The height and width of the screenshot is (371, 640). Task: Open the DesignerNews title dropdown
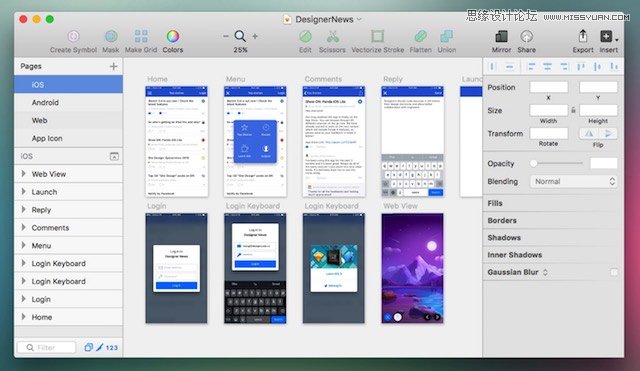(x=359, y=19)
